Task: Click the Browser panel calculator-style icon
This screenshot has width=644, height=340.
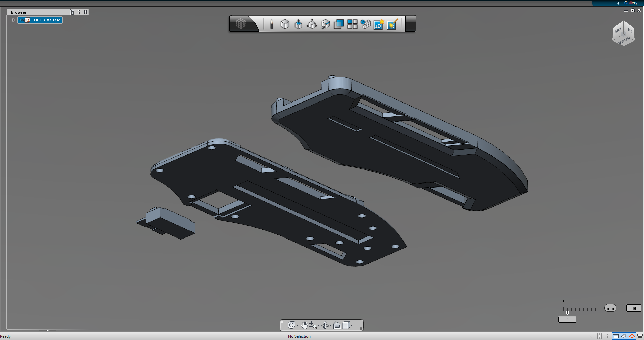Action: [72, 12]
